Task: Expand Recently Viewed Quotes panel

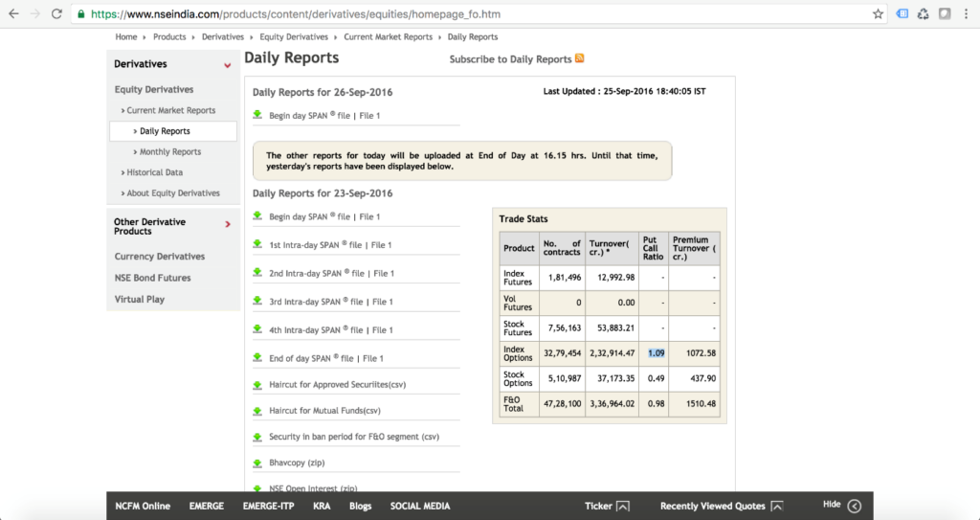Action: pyautogui.click(x=776, y=506)
